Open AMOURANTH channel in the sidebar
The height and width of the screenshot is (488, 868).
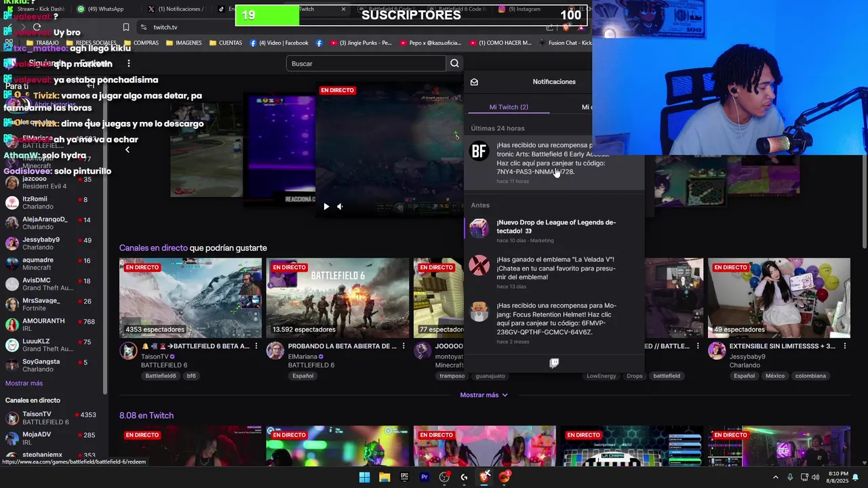pos(53,325)
